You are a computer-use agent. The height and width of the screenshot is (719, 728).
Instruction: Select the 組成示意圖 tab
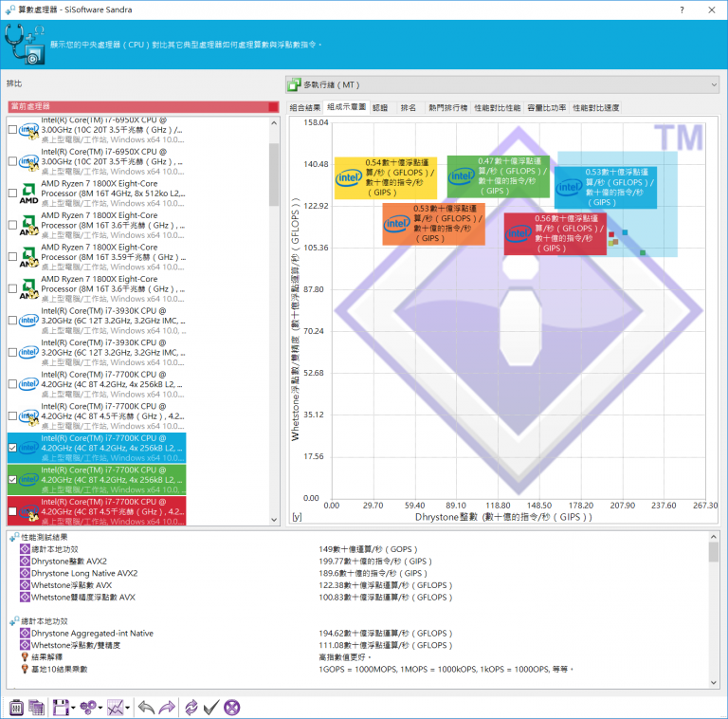(346, 107)
